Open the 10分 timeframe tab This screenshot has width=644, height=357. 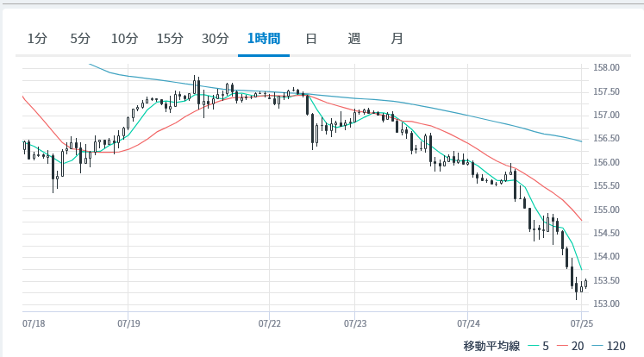124,39
